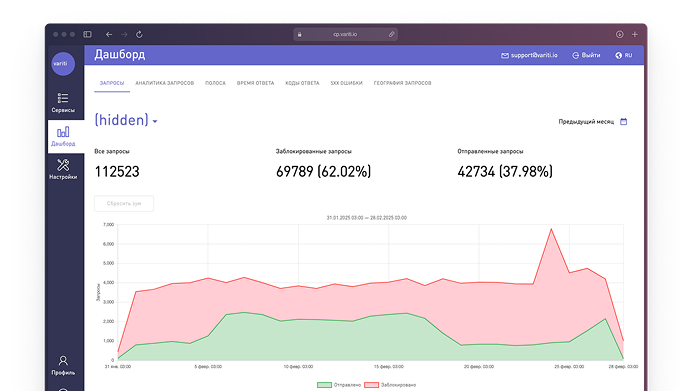The image size is (693, 391).
Task: Go forward with browser forward arrow
Action: tap(124, 34)
